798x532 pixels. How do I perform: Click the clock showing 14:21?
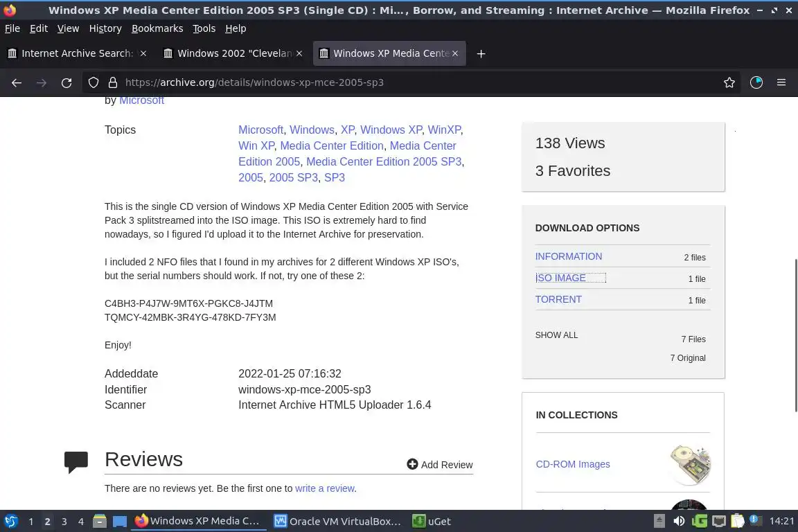[781, 521]
